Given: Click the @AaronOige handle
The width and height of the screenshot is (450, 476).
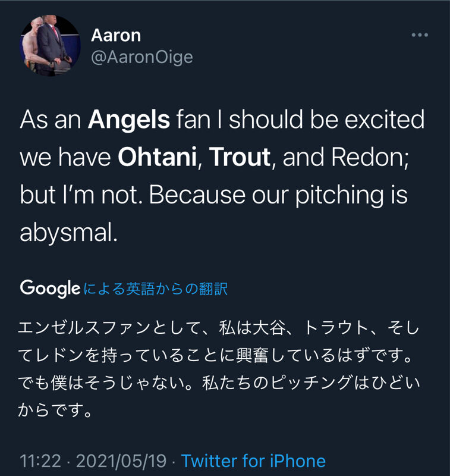Looking at the screenshot, I should pos(141,57).
